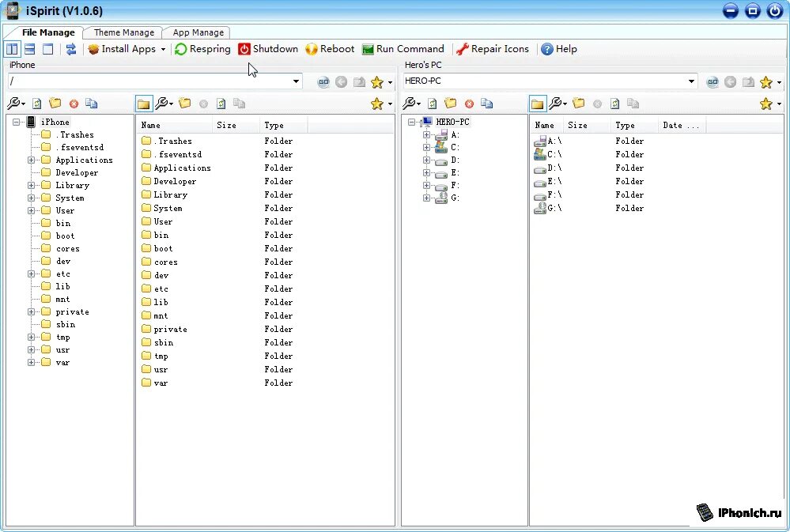
Task: Select the side-by-side panel layout icon
Action: click(12, 49)
